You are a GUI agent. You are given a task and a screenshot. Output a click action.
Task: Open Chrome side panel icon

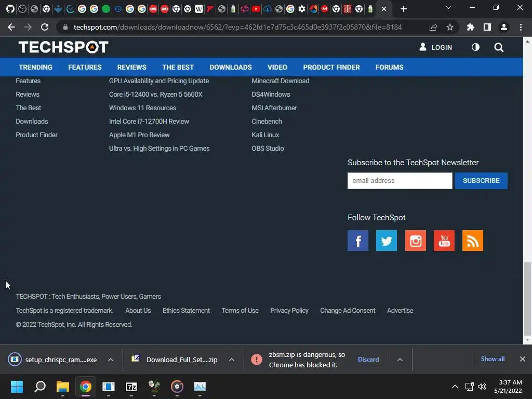(487, 27)
